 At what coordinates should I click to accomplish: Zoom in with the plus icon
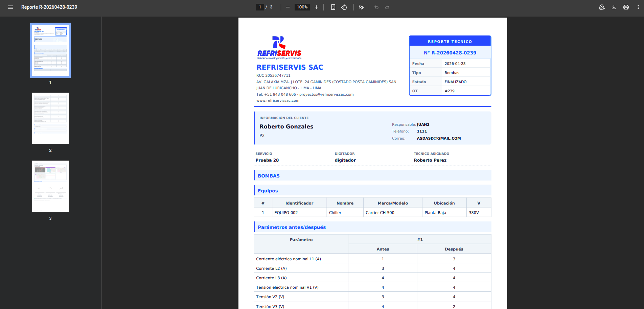[317, 7]
